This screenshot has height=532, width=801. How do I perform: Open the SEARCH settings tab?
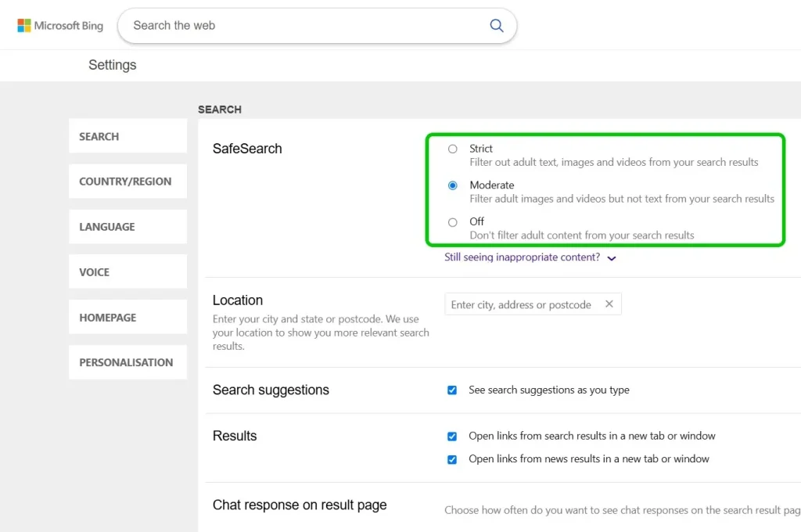click(x=128, y=136)
